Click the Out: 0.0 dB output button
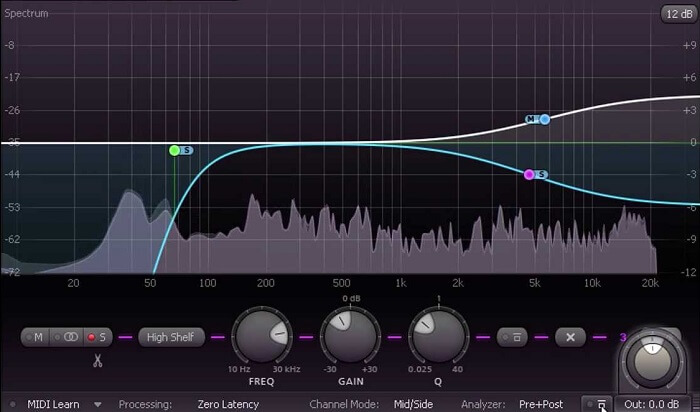 (x=651, y=405)
